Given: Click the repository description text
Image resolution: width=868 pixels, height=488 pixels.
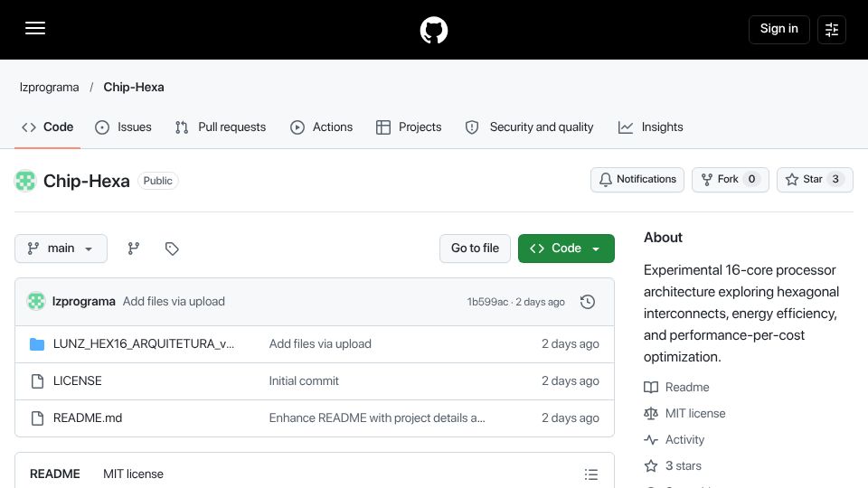Looking at the screenshot, I should coord(741,314).
